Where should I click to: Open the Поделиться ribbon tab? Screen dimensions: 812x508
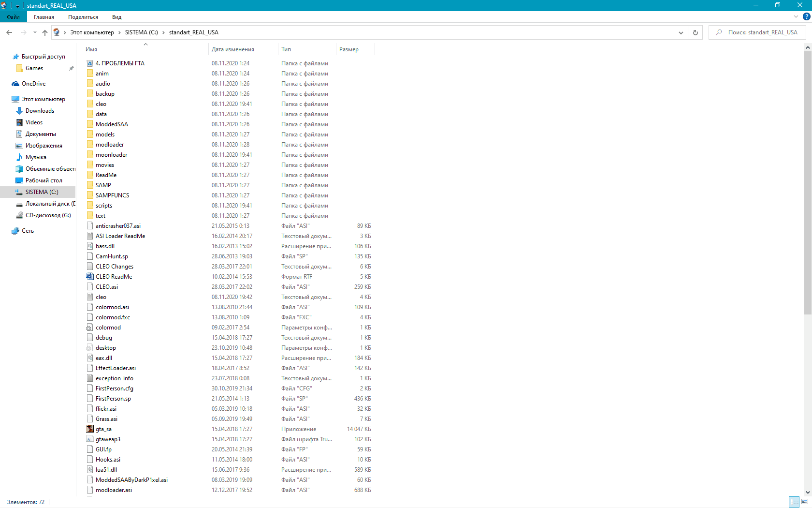[83, 17]
